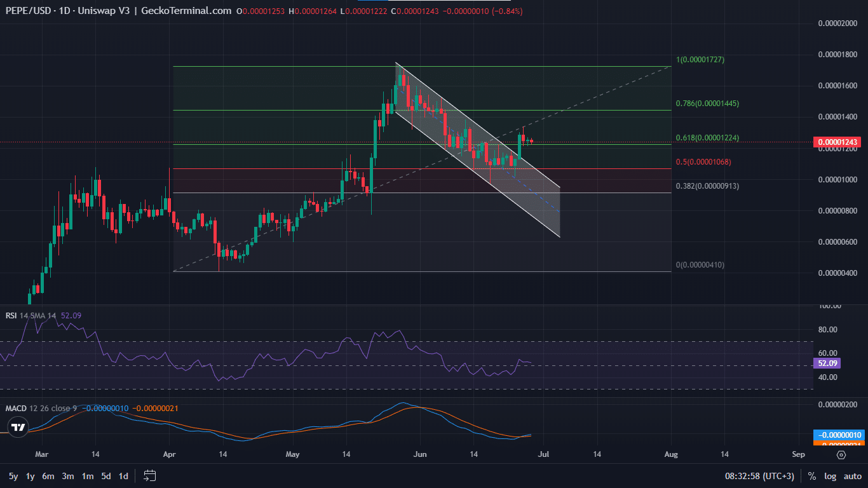Click Fibonacci level 1(0.00001727) label
868x488 pixels.
click(x=700, y=60)
